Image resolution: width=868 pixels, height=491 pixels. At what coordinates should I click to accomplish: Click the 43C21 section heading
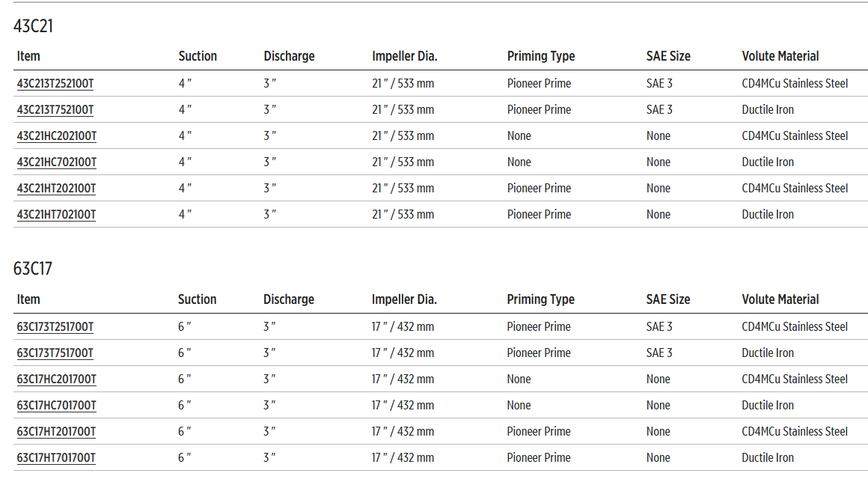(34, 26)
